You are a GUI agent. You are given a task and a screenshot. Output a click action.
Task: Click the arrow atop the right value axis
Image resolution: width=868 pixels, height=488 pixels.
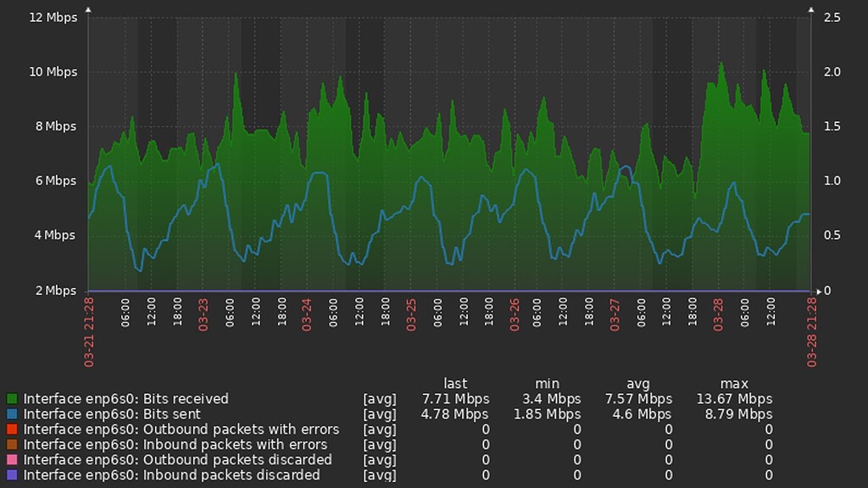click(811, 8)
